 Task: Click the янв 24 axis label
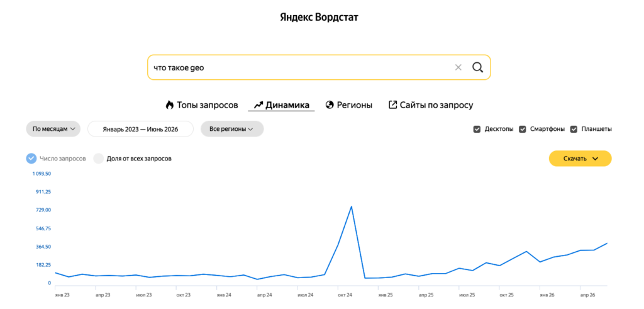[x=224, y=295]
